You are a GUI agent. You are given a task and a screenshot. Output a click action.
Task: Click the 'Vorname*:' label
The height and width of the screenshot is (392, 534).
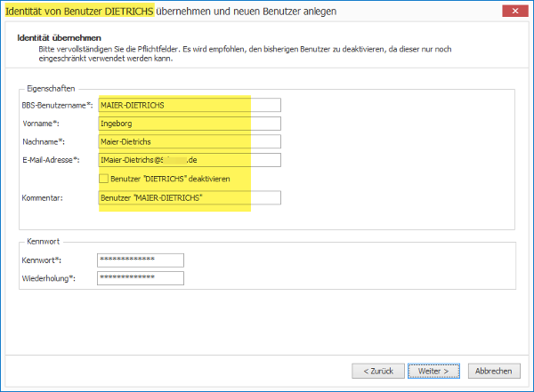pyautogui.click(x=41, y=124)
